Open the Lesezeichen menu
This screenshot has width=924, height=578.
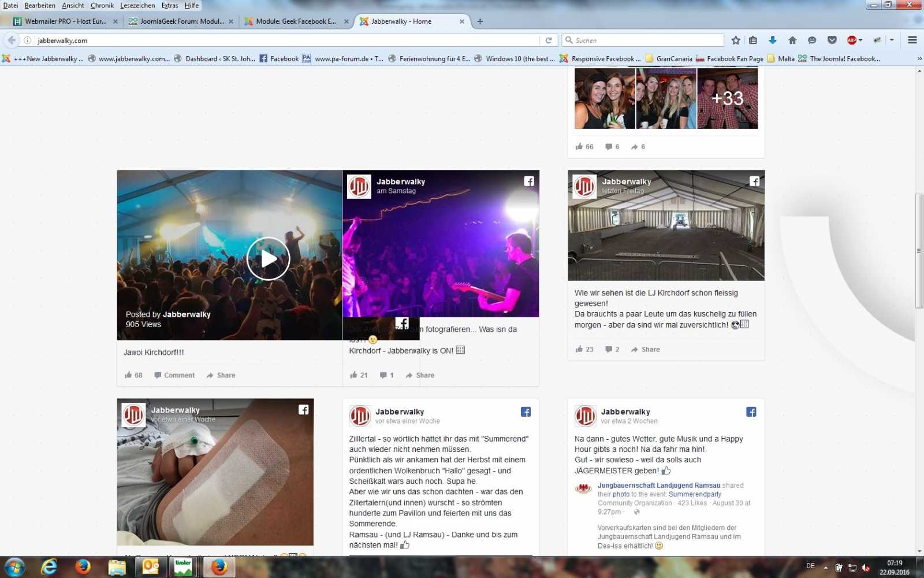pyautogui.click(x=137, y=5)
